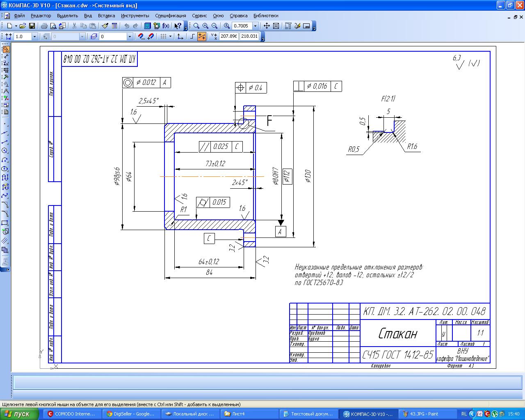Expand the layer number dropdown

(130, 37)
